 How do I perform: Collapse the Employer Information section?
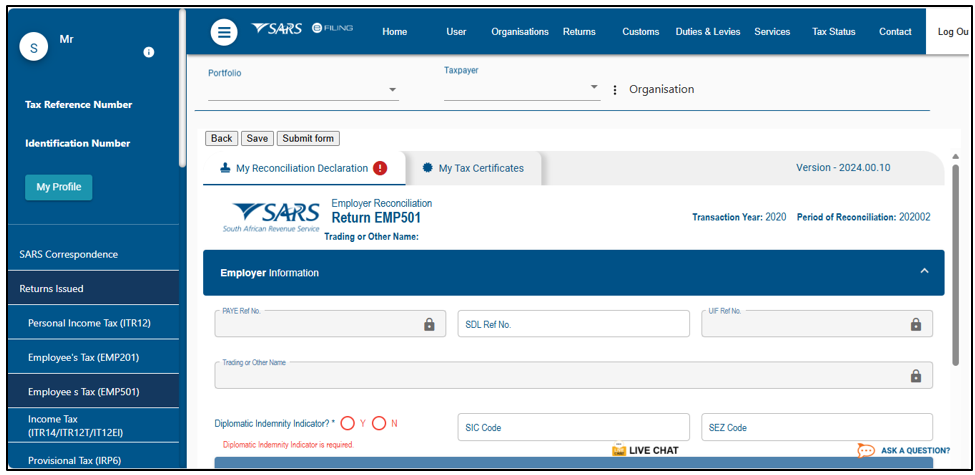click(x=924, y=271)
